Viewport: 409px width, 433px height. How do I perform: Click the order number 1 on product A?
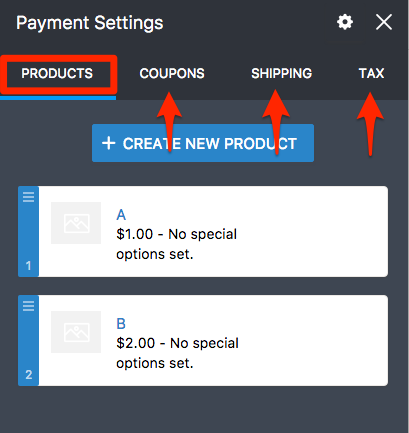click(x=29, y=266)
